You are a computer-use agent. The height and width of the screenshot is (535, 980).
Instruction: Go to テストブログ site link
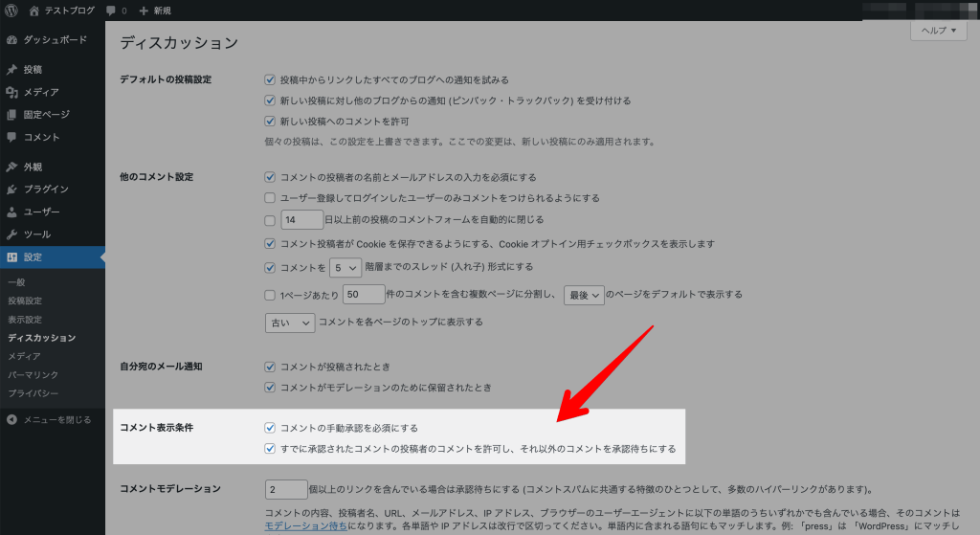pos(69,11)
